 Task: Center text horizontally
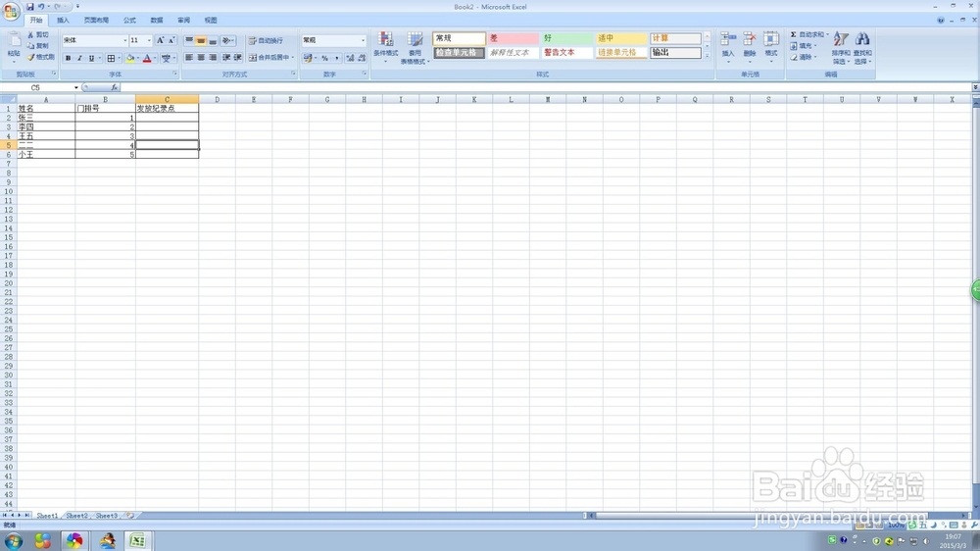pos(201,58)
